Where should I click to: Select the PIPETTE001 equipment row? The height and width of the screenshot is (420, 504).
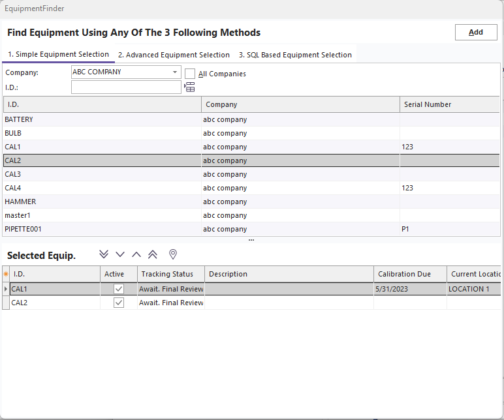click(x=102, y=230)
